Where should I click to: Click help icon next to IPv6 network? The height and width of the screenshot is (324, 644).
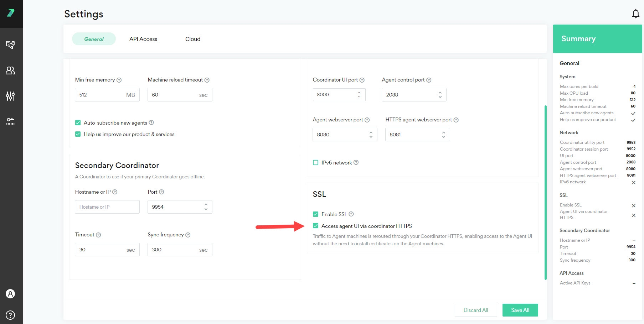[x=356, y=162]
